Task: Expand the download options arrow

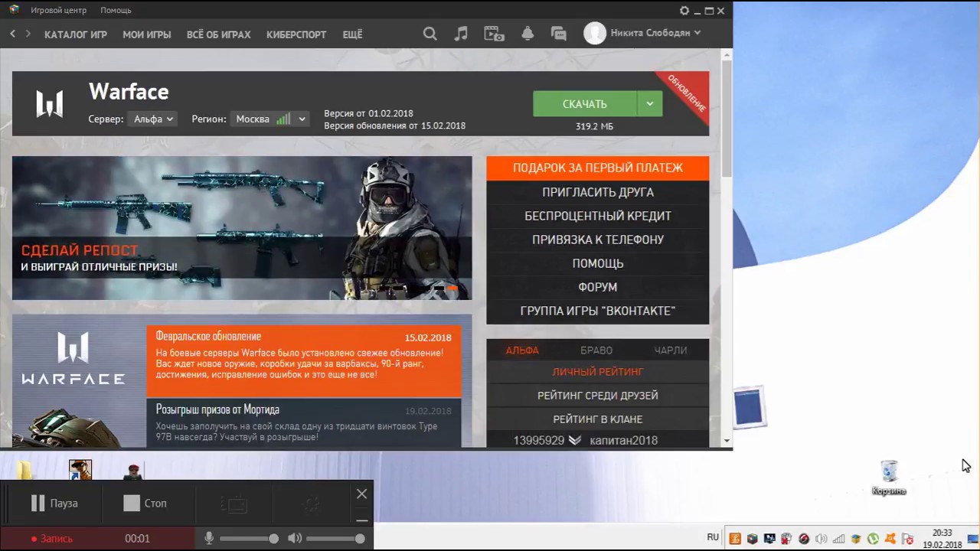Action: (649, 104)
